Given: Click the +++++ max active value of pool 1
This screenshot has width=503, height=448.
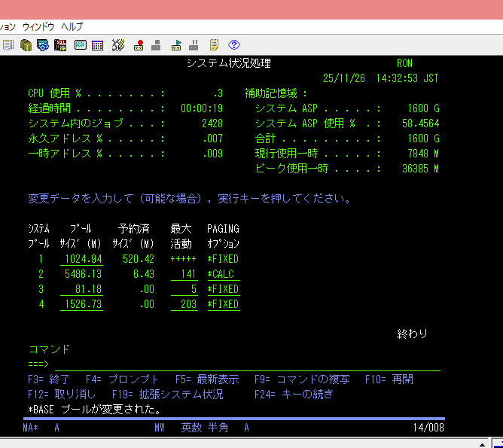Looking at the screenshot, I should (183, 259).
